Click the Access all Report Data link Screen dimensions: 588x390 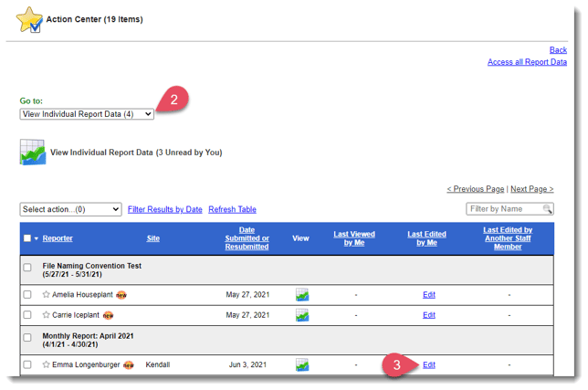point(527,62)
